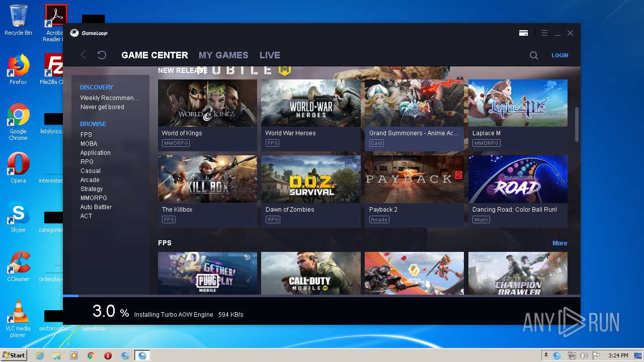This screenshot has width=644, height=362.
Task: Open World of Kings game thumbnail
Action: coord(207,103)
